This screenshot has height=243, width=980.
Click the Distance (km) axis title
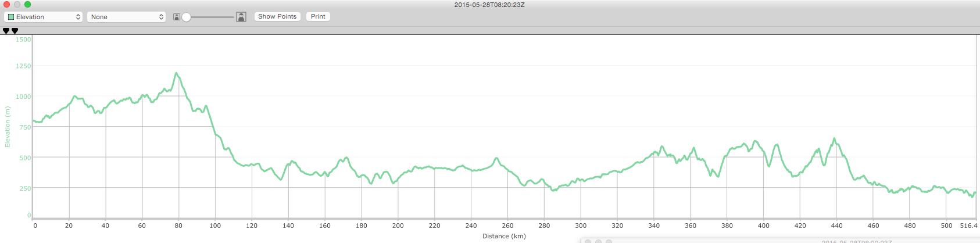[504, 236]
